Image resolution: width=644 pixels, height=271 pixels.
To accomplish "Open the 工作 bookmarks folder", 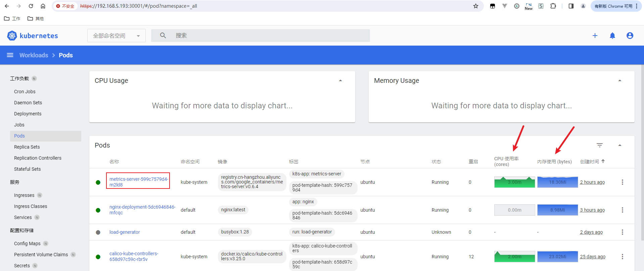I will point(12,18).
